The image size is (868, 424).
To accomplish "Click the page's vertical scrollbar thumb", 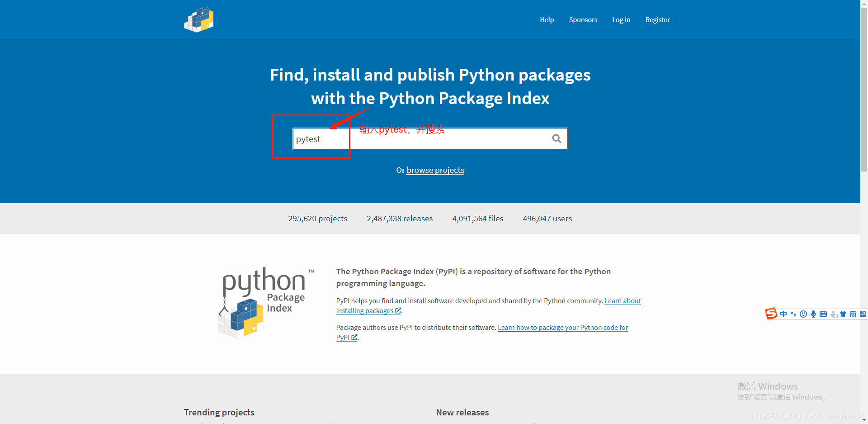I will 864,90.
